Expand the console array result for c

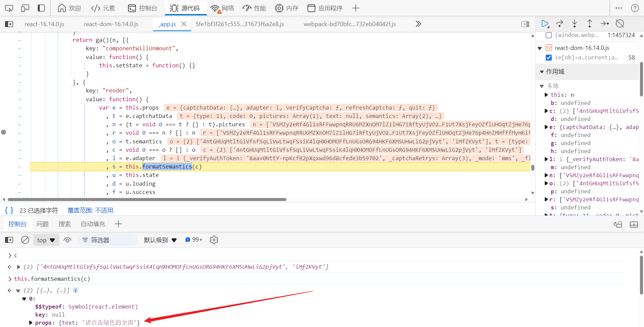(18, 267)
